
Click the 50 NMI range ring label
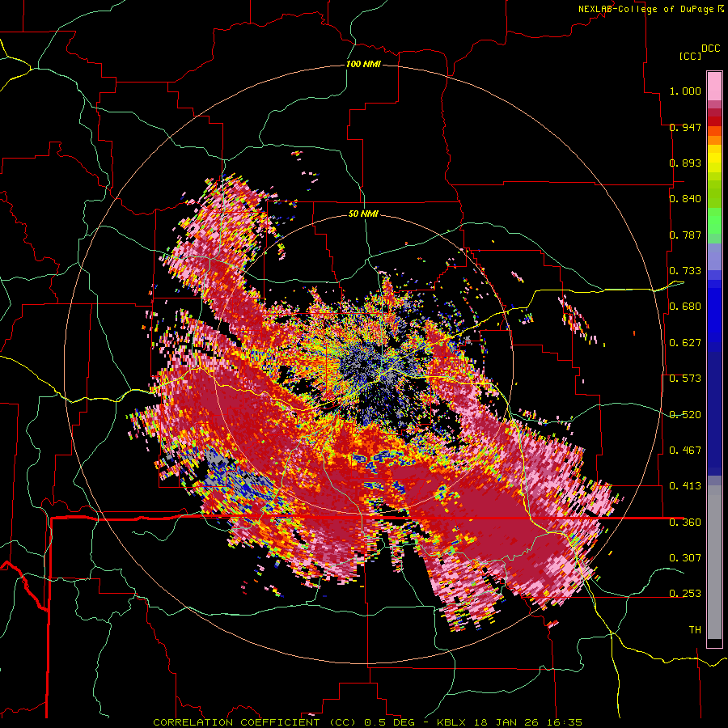[363, 214]
